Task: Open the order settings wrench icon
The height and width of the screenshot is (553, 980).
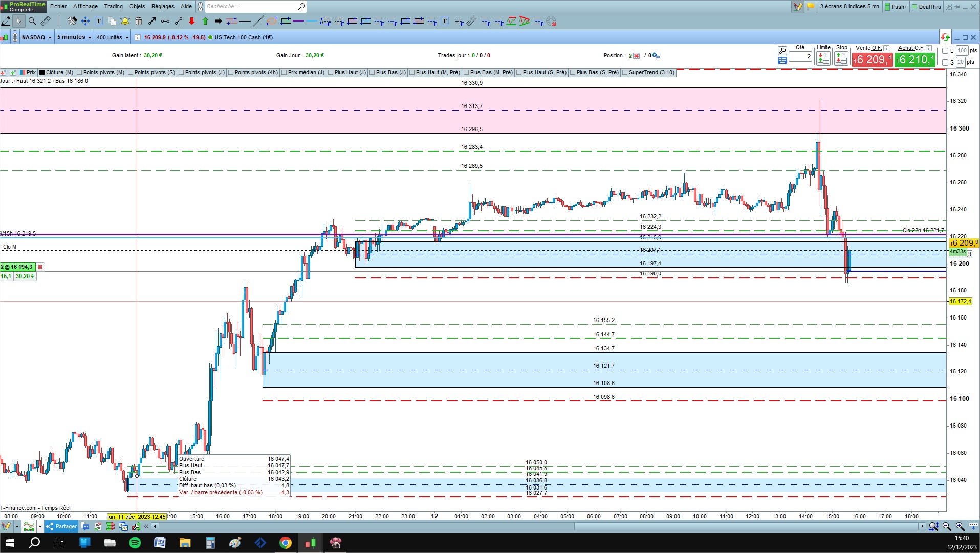Action: [782, 50]
